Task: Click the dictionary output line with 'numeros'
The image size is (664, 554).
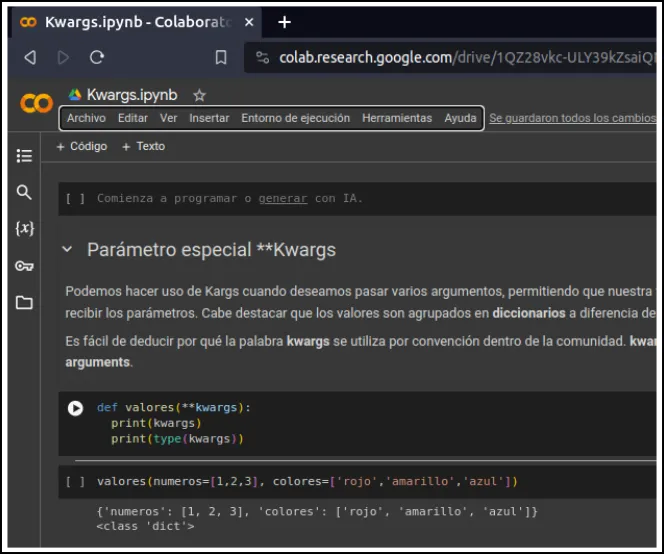Action: pyautogui.click(x=317, y=512)
